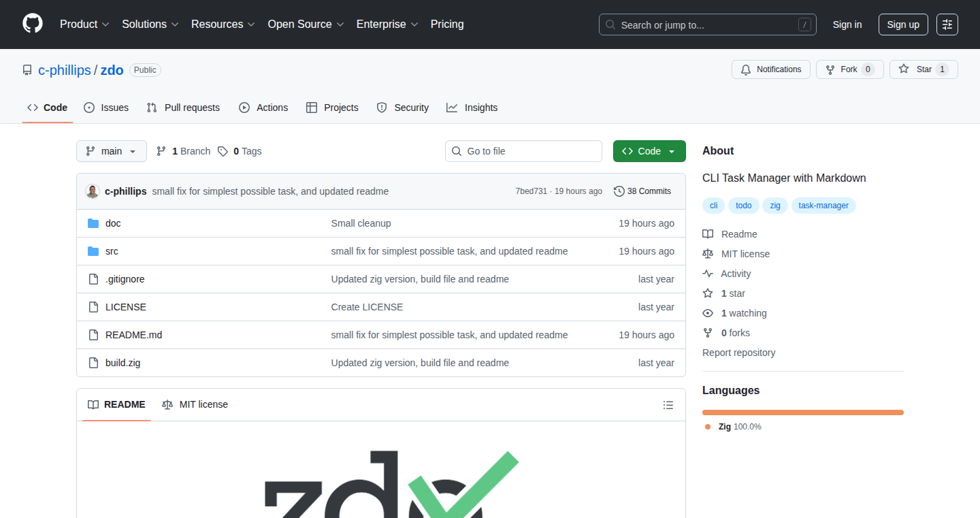Open the README outline list icon
980x518 pixels.
point(668,405)
